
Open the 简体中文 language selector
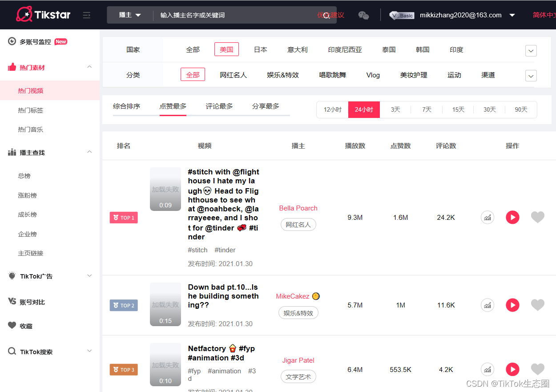tap(544, 15)
